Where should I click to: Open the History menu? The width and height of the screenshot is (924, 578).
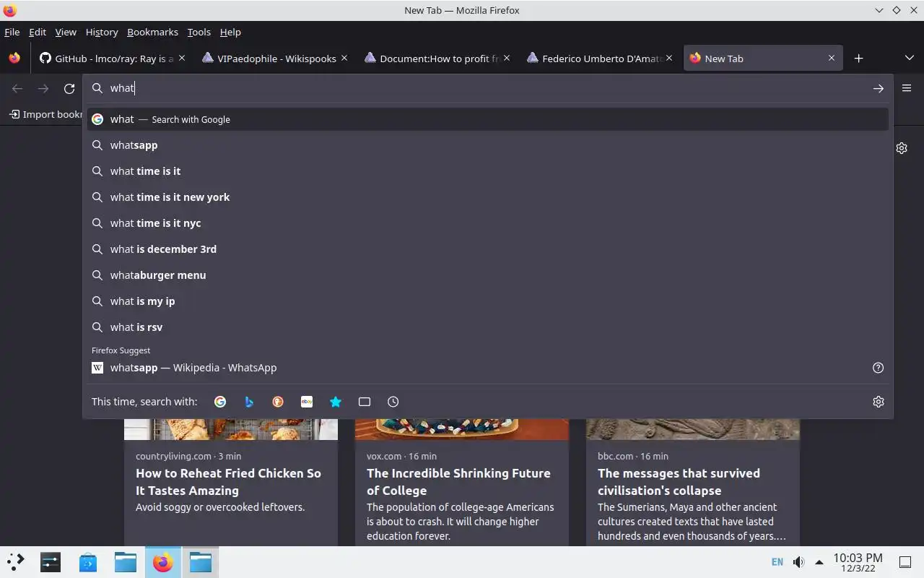(x=102, y=32)
